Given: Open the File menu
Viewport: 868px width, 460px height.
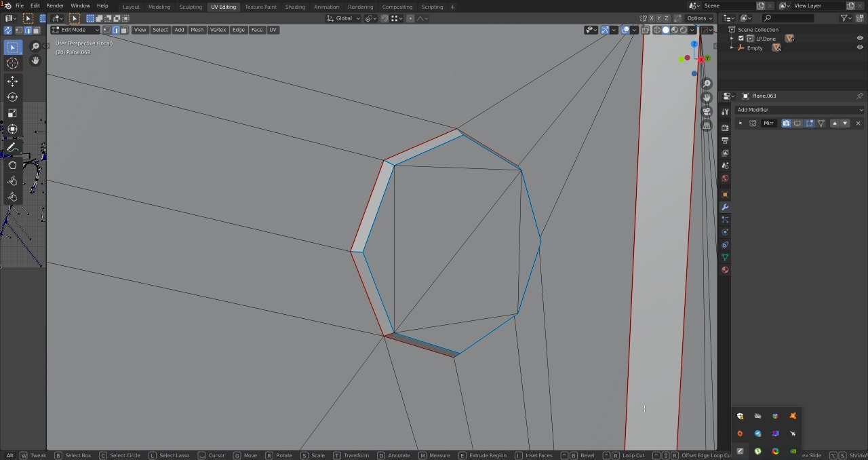Looking at the screenshot, I should (20, 5).
